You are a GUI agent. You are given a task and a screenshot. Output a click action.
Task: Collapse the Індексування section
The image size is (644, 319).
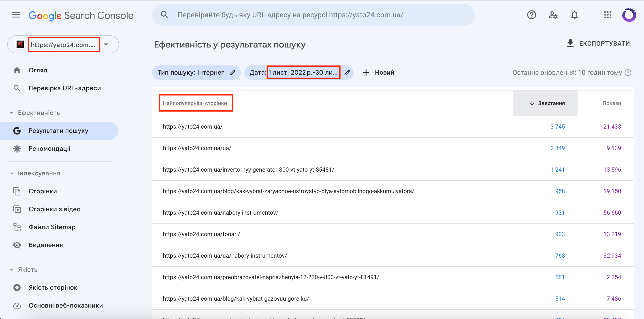[11, 173]
